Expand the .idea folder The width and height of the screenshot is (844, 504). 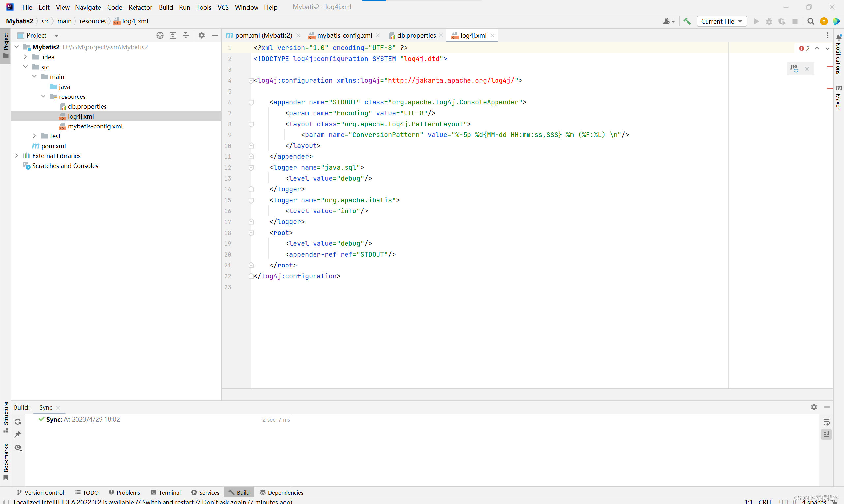tap(25, 57)
